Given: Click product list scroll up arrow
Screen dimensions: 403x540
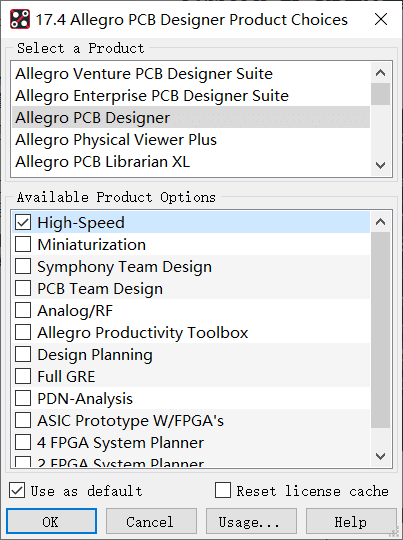Looking at the screenshot, I should (381, 73).
